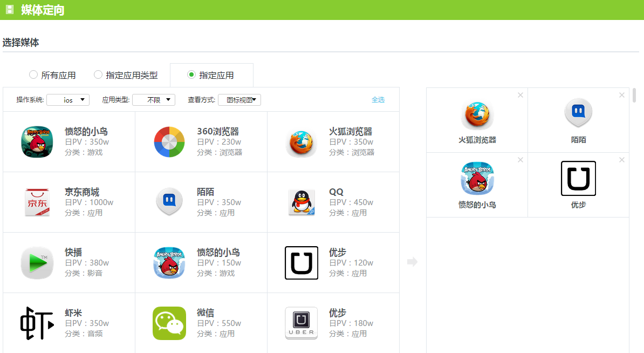Image resolution: width=644 pixels, height=353 pixels.
Task: Click the gray transfer arrow between the panels
Action: pyautogui.click(x=413, y=262)
